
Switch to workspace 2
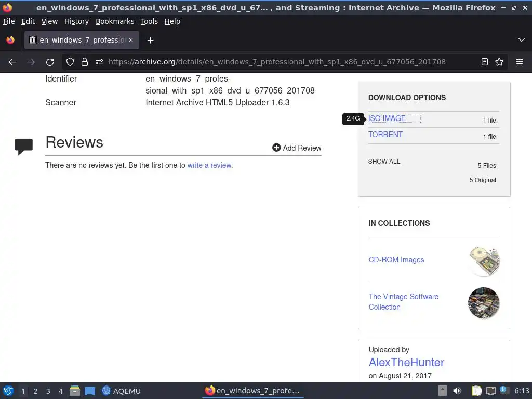(36, 391)
